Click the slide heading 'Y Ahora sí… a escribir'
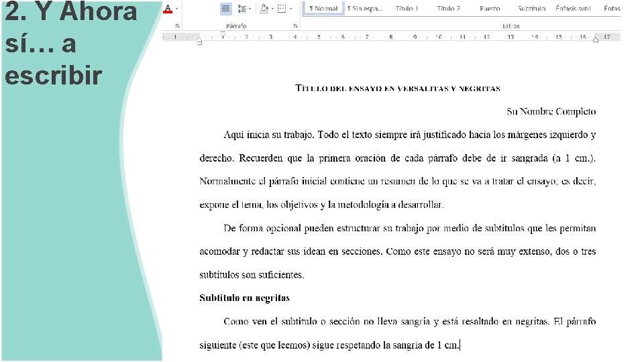The width and height of the screenshot is (644, 362). click(70, 43)
